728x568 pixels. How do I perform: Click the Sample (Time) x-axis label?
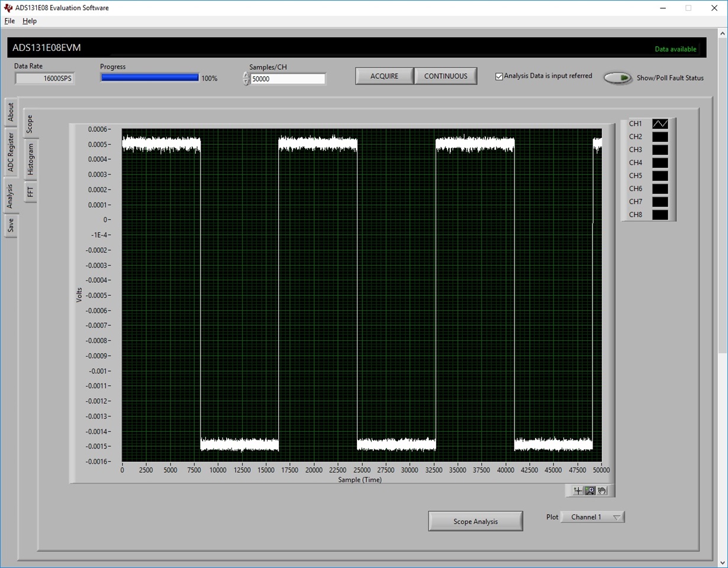[360, 480]
